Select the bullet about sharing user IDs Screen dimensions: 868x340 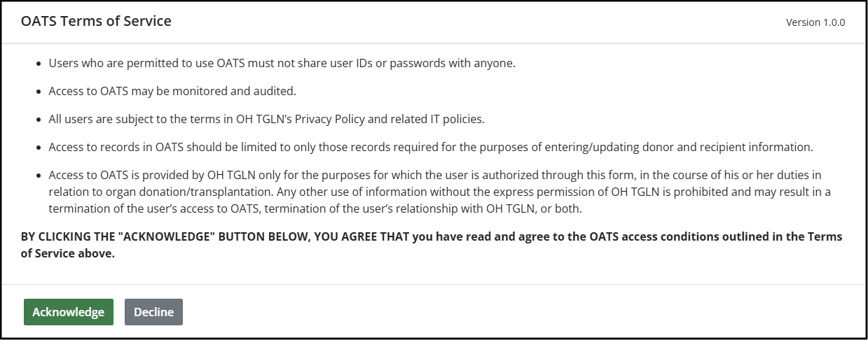(x=282, y=63)
